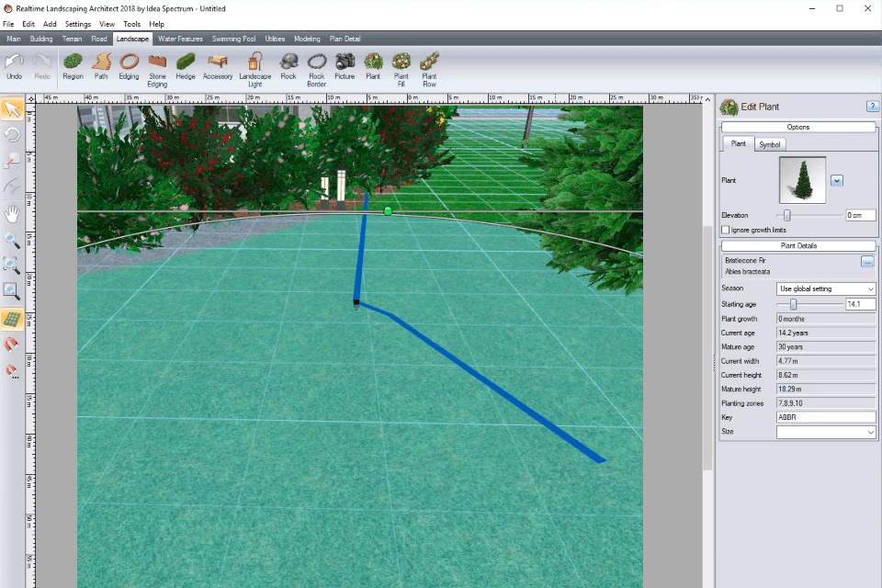Open the Road tab
The width and height of the screenshot is (882, 588).
[x=99, y=39]
